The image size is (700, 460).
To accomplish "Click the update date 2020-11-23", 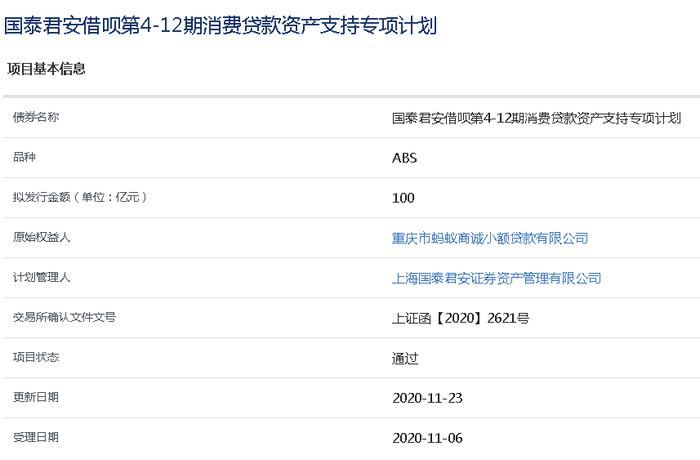I will tap(427, 398).
